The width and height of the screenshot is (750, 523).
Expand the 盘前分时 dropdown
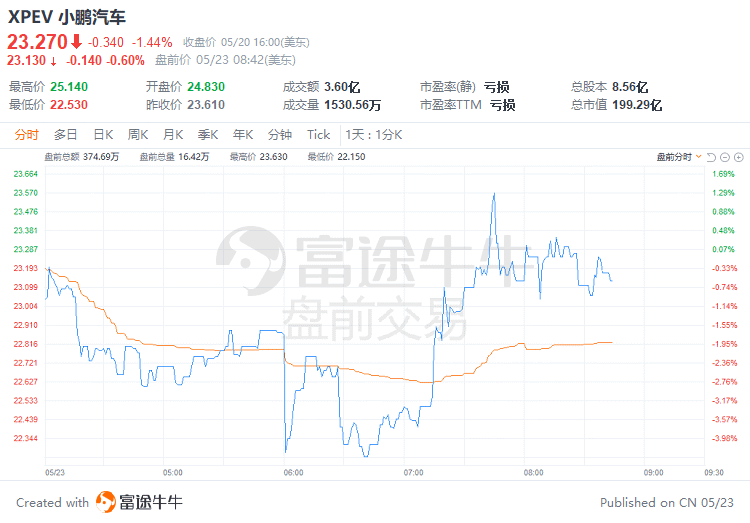pos(679,157)
